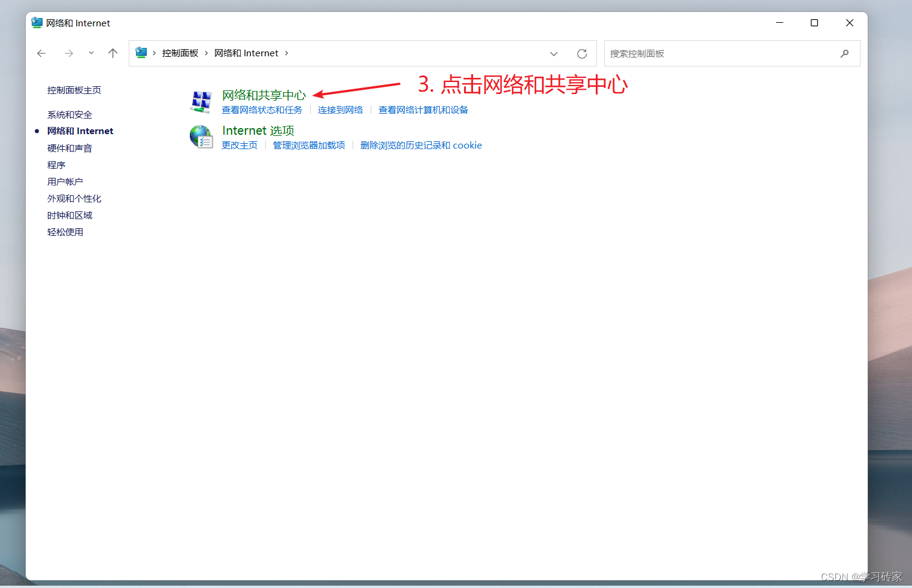The height and width of the screenshot is (588, 912).
Task: Go to 控制面板主页 in sidebar
Action: (74, 90)
